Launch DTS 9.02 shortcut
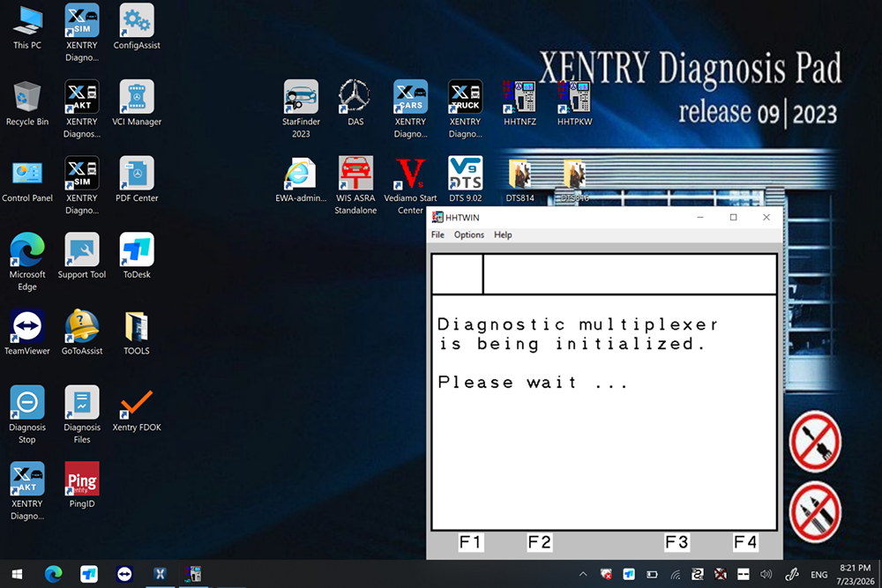The height and width of the screenshot is (588, 882). point(465,180)
